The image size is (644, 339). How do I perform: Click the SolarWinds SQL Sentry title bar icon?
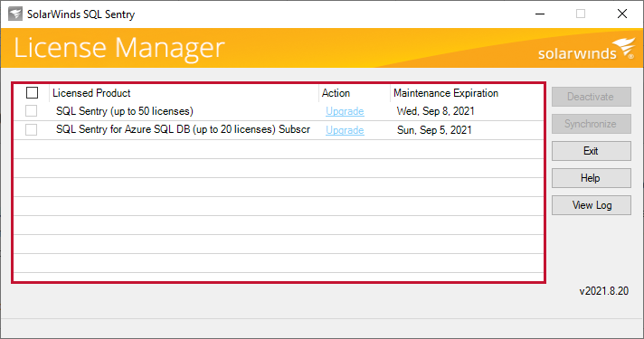coord(15,14)
